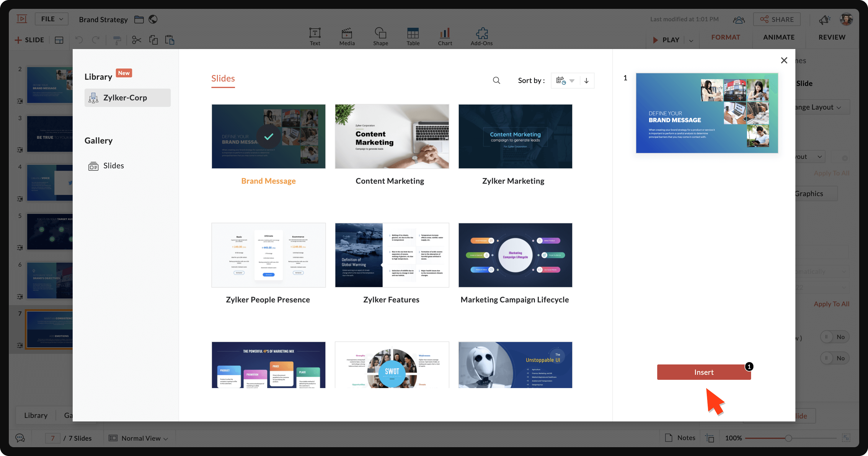The width and height of the screenshot is (868, 456).
Task: Click the lower Apply To All link
Action: [x=831, y=304]
